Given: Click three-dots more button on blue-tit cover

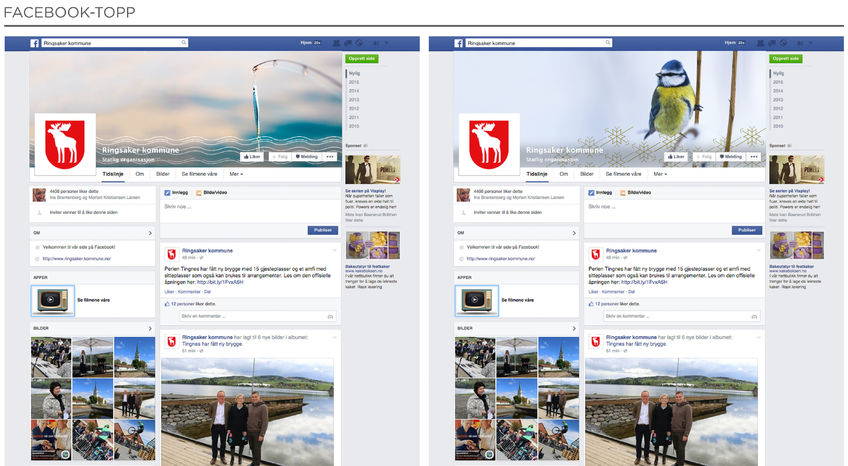Looking at the screenshot, I should tap(754, 157).
